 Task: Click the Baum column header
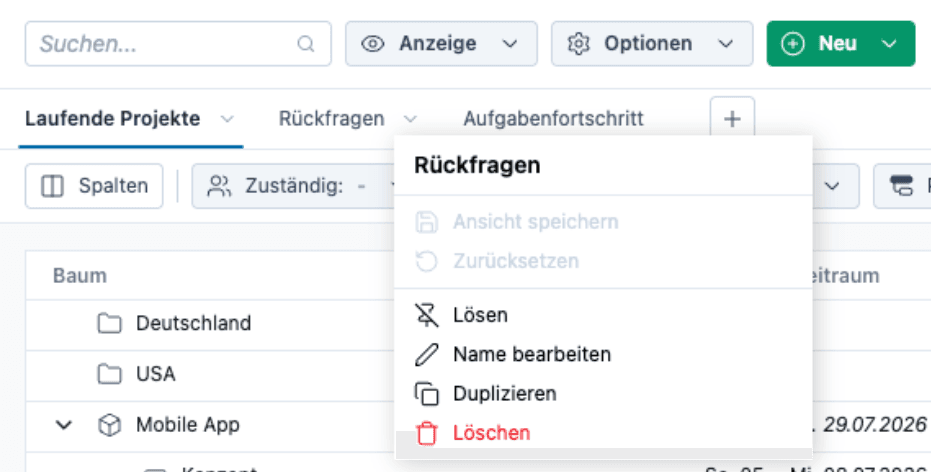pyautogui.click(x=80, y=275)
